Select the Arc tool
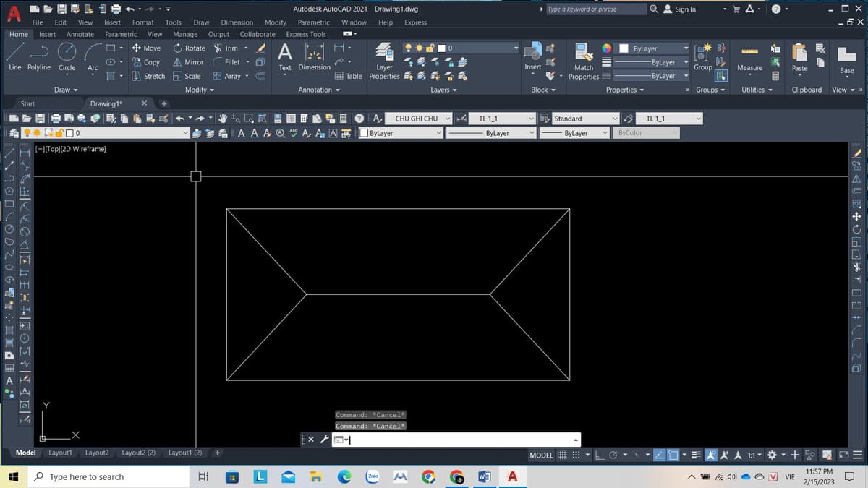The width and height of the screenshot is (868, 488). click(x=93, y=56)
